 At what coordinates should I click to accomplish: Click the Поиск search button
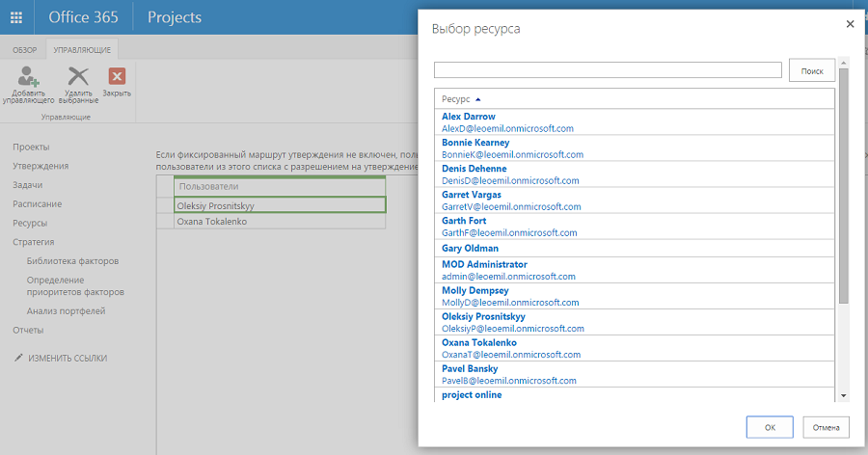811,70
